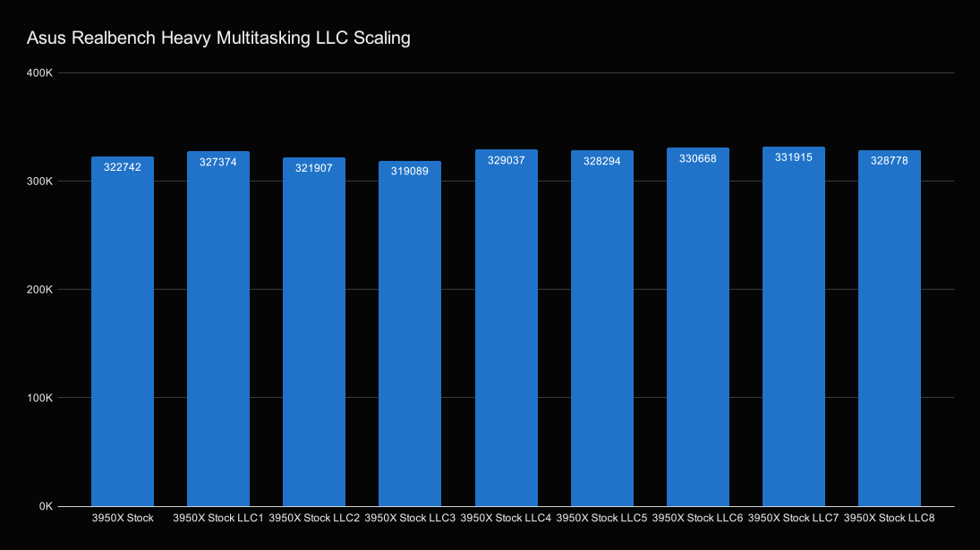Image resolution: width=980 pixels, height=550 pixels.
Task: Select the value label 322742
Action: coord(123,167)
